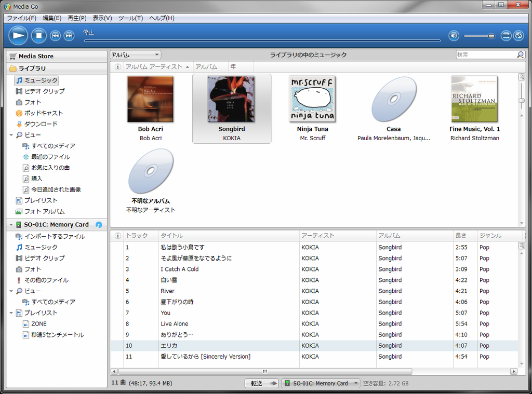The height and width of the screenshot is (394, 532).
Task: Open the アルバム view dropdown
Action: 136,55
